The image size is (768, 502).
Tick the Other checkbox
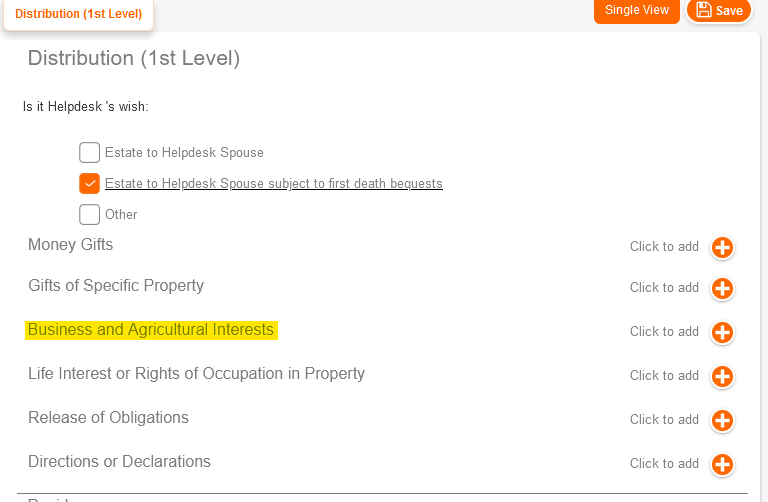90,214
